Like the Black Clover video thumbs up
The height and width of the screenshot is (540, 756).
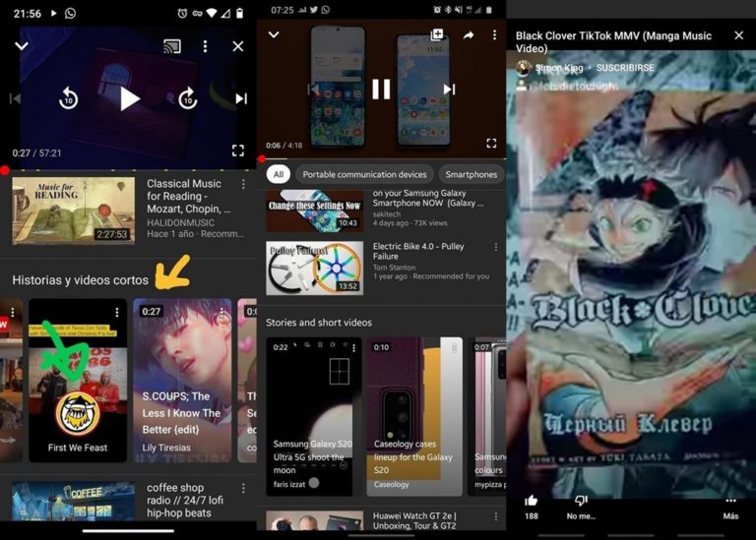532,501
